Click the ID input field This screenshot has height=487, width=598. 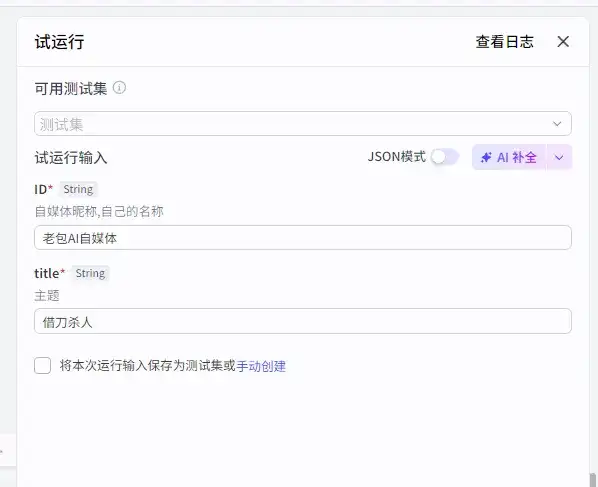coord(303,238)
